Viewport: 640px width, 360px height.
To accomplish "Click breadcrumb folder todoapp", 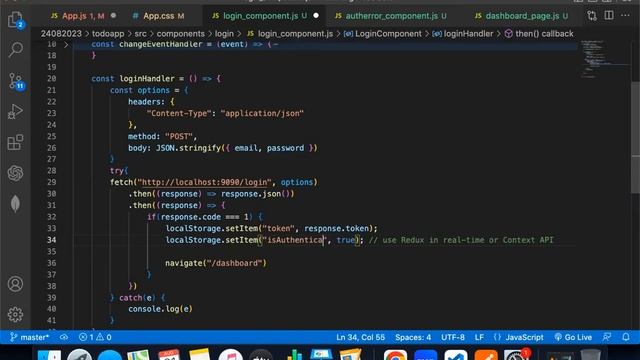I will 108,34.
